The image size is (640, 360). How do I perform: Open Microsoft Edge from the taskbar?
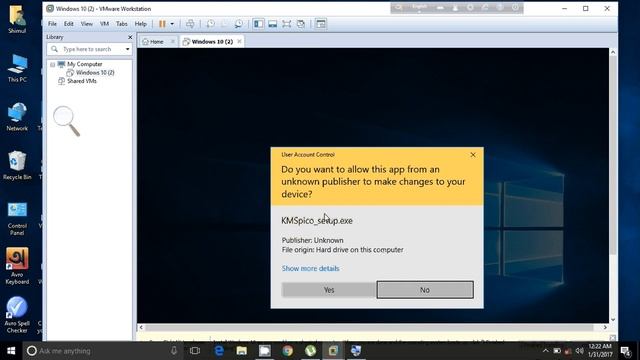(x=219, y=351)
